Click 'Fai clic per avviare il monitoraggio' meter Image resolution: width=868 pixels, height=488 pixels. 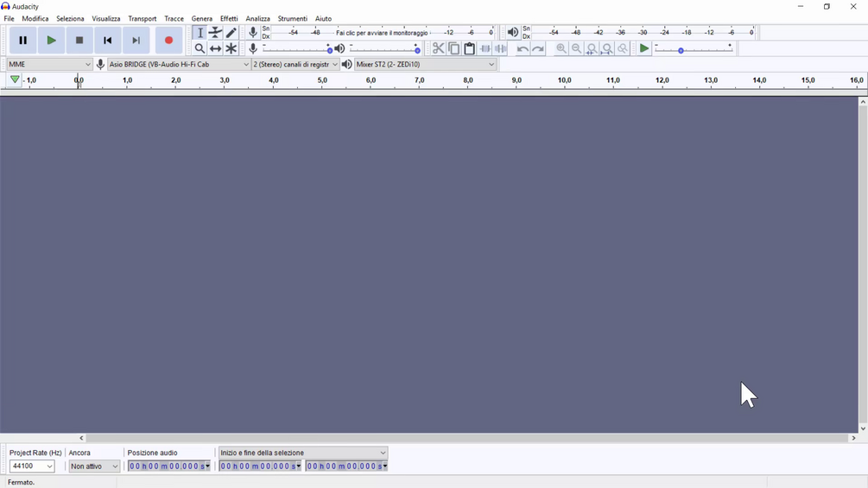382,33
